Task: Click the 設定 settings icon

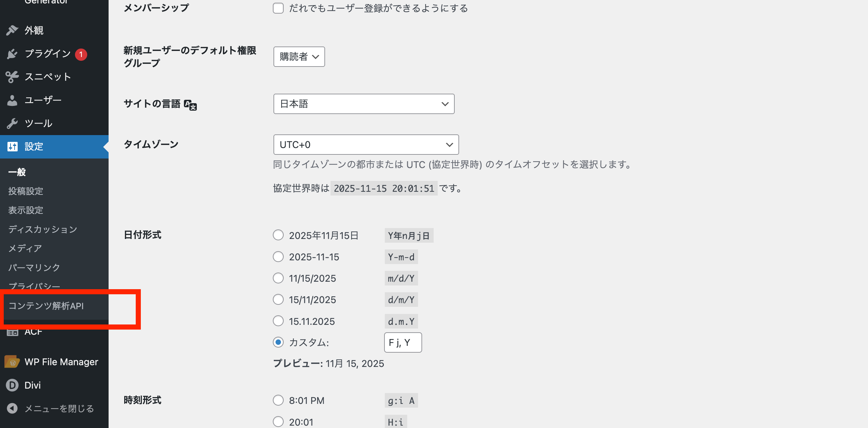Action: pos(12,147)
